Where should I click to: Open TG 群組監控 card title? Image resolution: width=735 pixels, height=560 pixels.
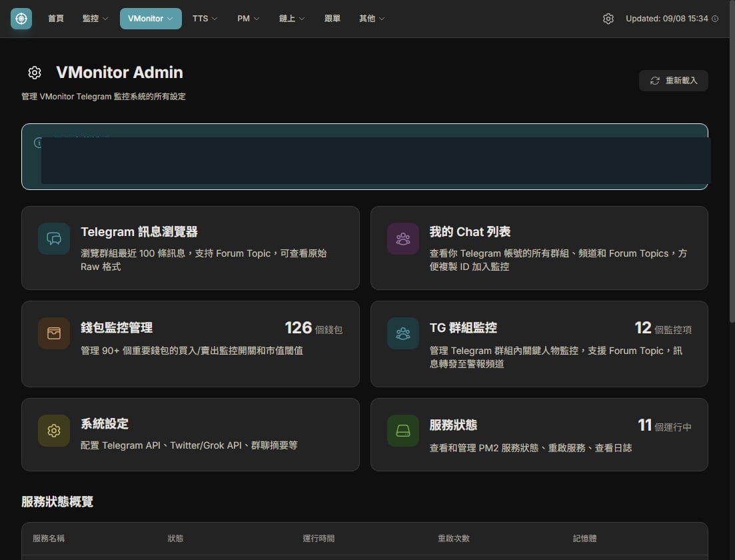click(x=463, y=327)
